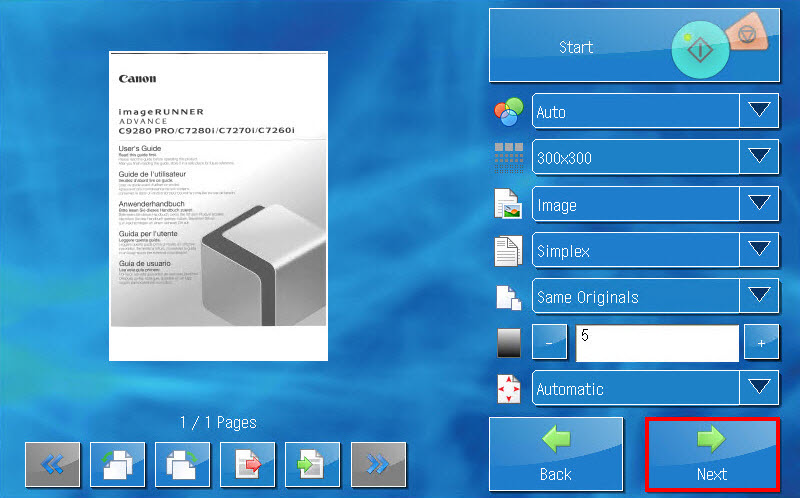Increase density with the plus button
The image size is (800, 498).
pos(761,343)
